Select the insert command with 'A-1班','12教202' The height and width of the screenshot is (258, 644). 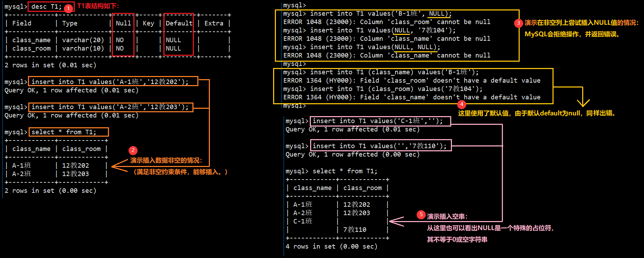pyautogui.click(x=110, y=82)
